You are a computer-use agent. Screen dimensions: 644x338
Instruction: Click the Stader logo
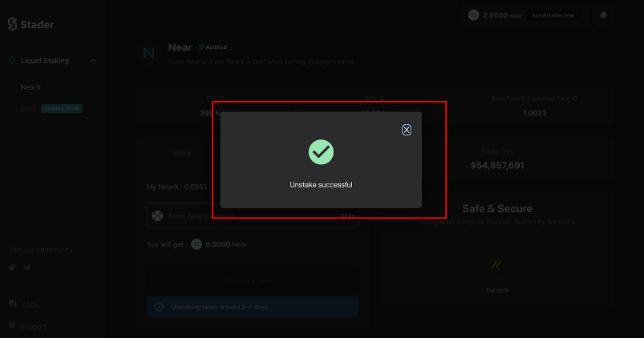pyautogui.click(x=30, y=25)
